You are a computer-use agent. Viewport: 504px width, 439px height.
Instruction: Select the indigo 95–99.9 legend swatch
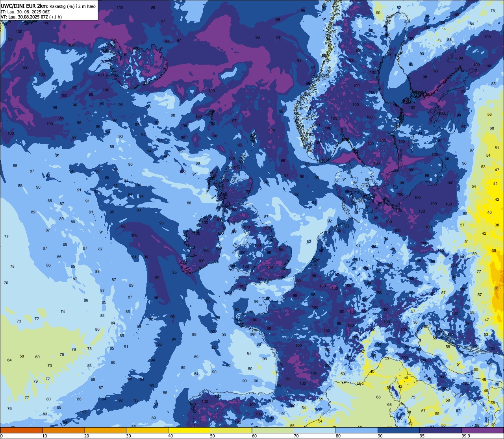coord(441,430)
